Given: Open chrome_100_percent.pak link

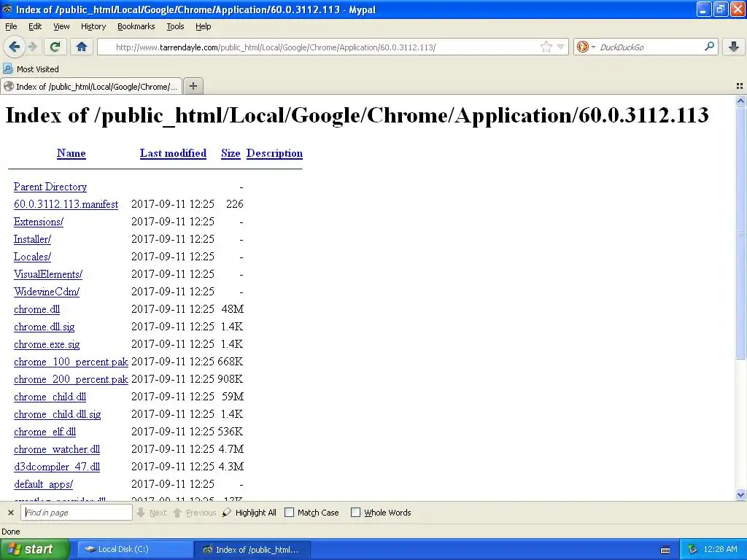Looking at the screenshot, I should 71,362.
